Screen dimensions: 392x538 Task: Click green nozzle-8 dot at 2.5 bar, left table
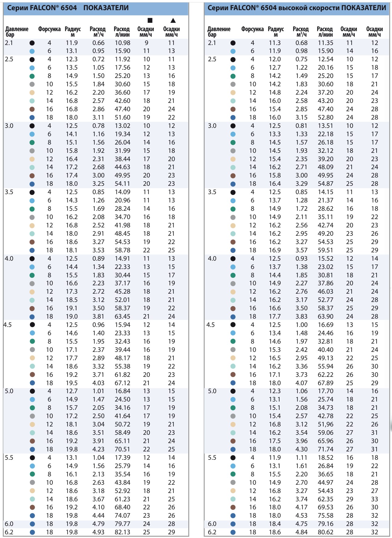pyautogui.click(x=32, y=76)
